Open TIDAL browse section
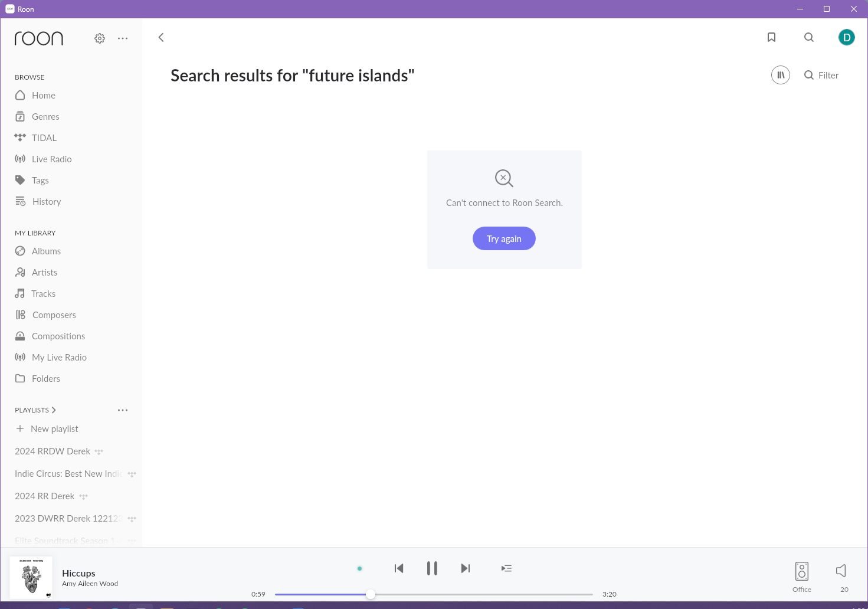868x609 pixels. pyautogui.click(x=36, y=137)
